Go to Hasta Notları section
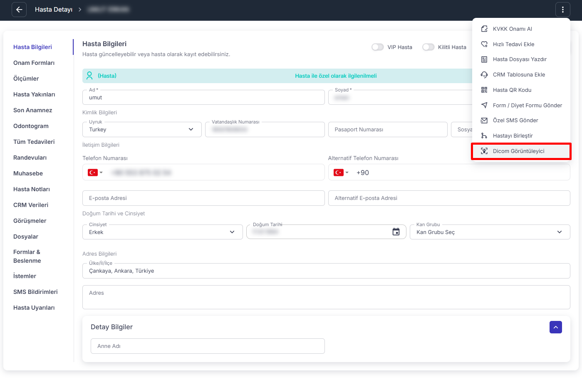Screen dimensions: 582x392 tap(32, 189)
